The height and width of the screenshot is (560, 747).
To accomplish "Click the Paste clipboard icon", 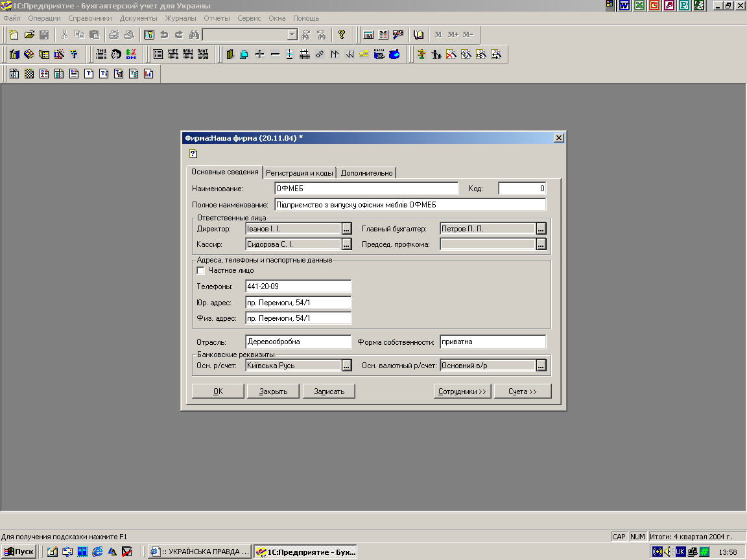I will point(94,35).
